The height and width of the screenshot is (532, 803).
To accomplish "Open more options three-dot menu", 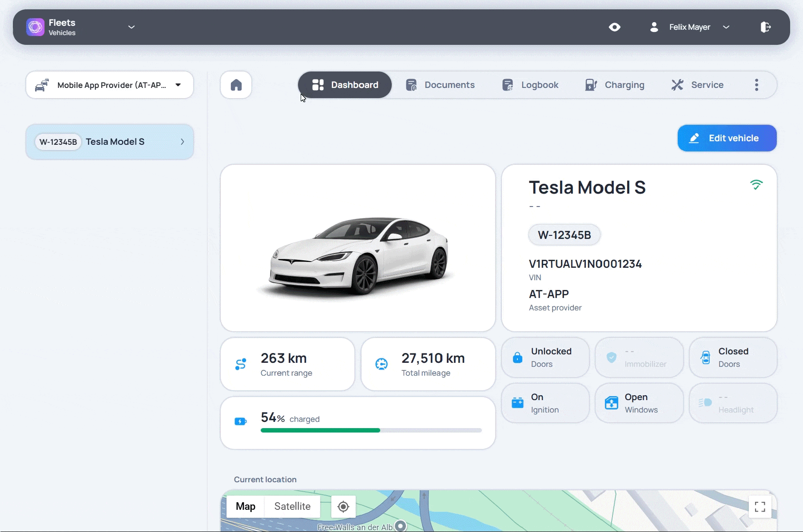I will click(x=757, y=85).
